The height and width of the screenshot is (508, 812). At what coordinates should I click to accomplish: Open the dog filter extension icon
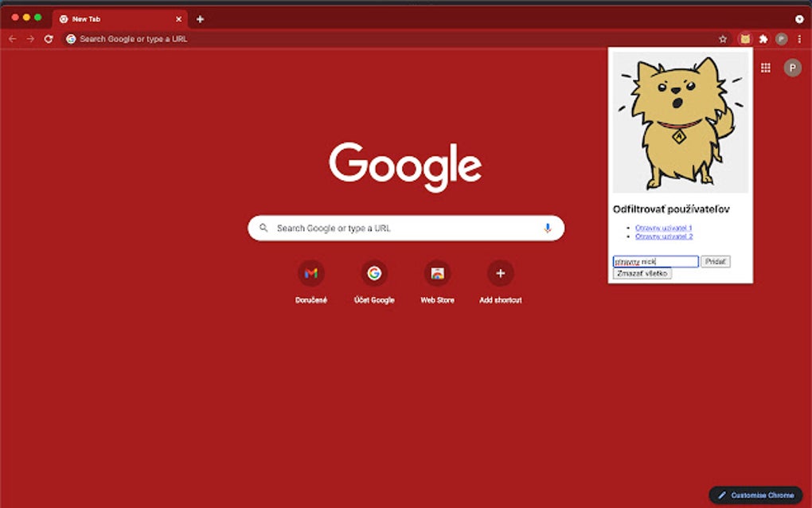(x=744, y=38)
